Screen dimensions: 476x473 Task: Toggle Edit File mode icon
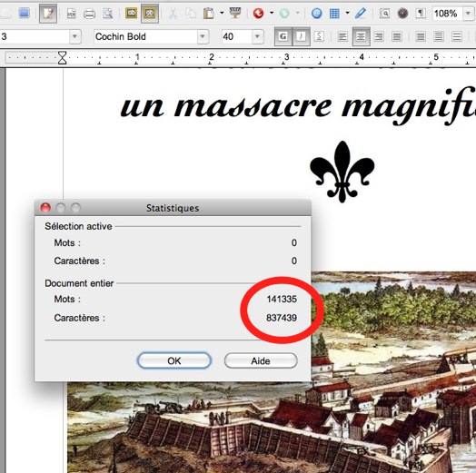48,14
